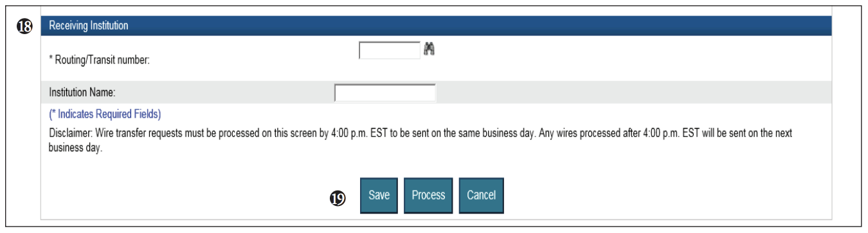Select the Institution Name text box
This screenshot has height=233, width=868.
click(385, 93)
